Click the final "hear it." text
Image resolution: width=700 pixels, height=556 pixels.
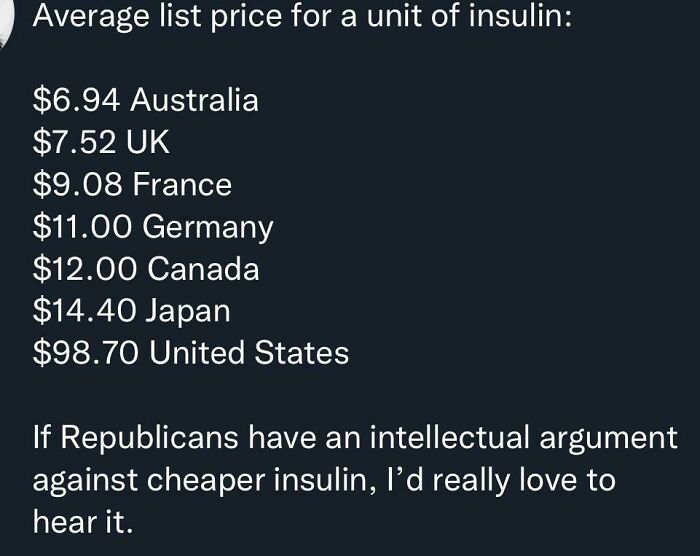pos(82,522)
